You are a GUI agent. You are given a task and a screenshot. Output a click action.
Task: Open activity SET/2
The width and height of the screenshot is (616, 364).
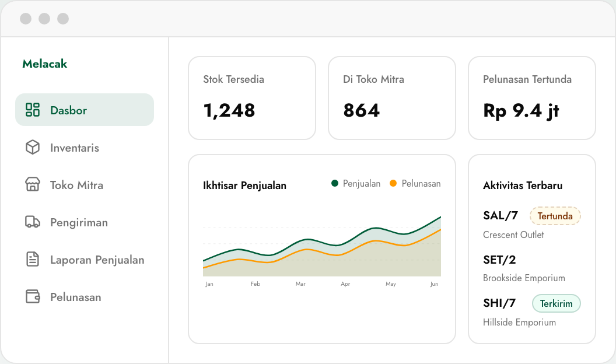pos(499,260)
